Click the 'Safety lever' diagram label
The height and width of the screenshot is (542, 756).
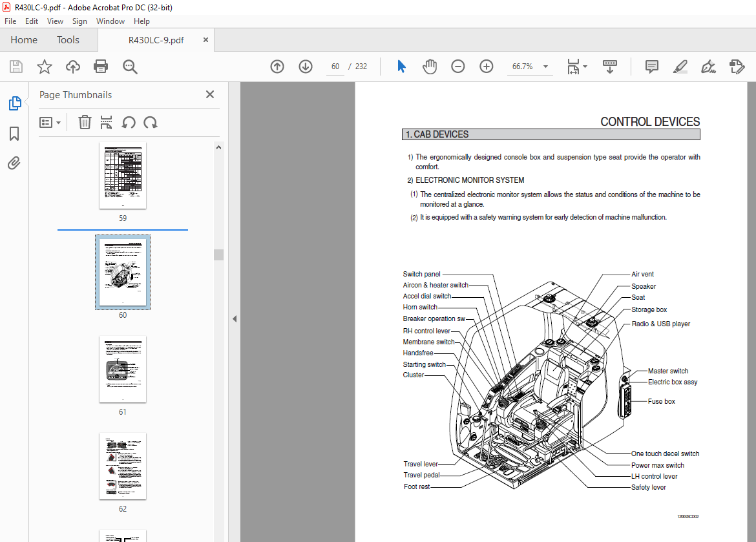click(649, 488)
